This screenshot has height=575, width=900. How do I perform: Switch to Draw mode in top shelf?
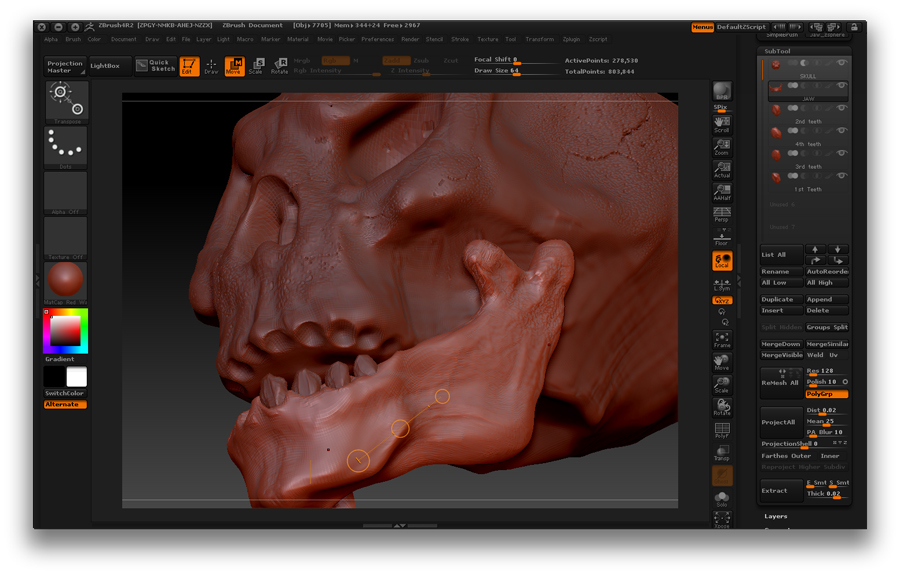coord(211,66)
